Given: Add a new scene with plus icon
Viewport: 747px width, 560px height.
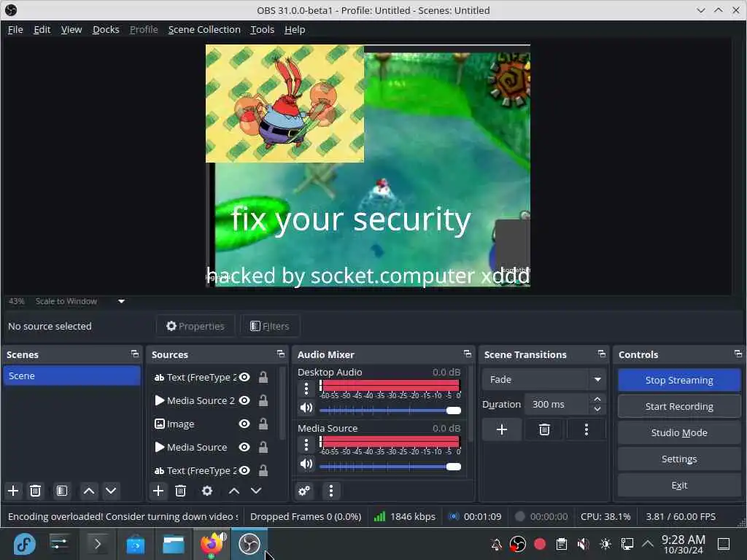Looking at the screenshot, I should [13, 491].
